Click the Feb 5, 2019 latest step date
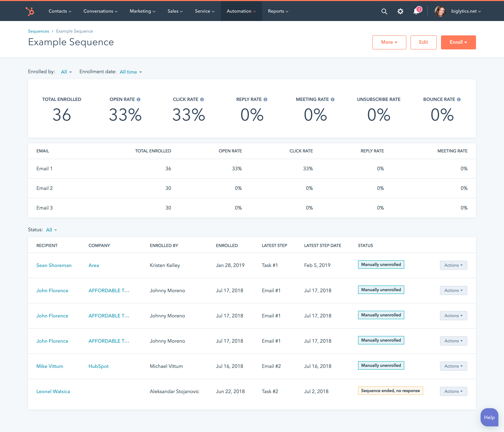 (x=317, y=265)
